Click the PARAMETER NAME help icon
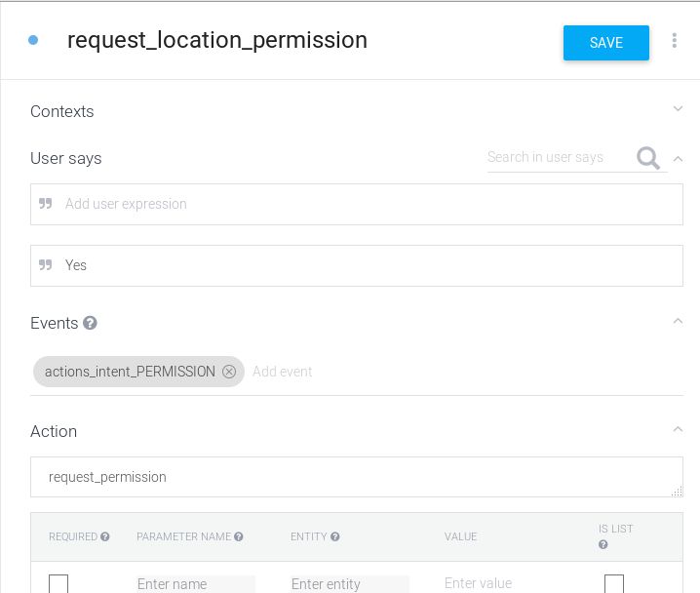The image size is (700, 593). (239, 536)
